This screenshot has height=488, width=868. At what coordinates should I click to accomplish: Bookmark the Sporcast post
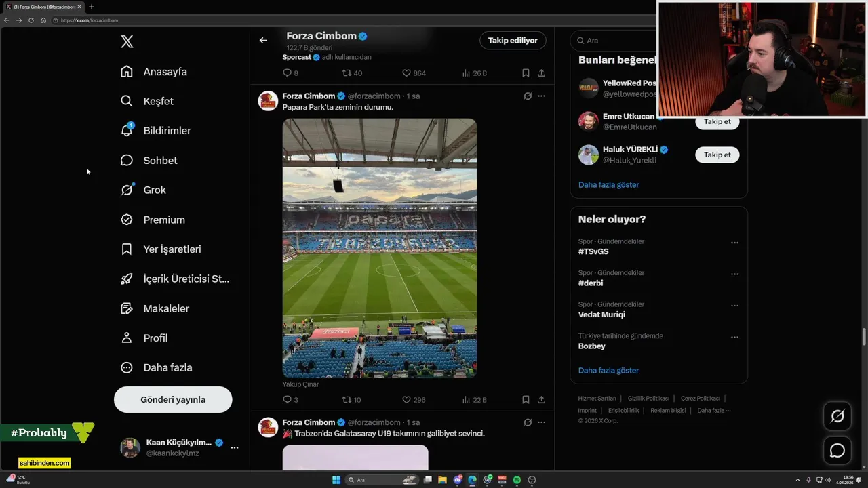526,73
